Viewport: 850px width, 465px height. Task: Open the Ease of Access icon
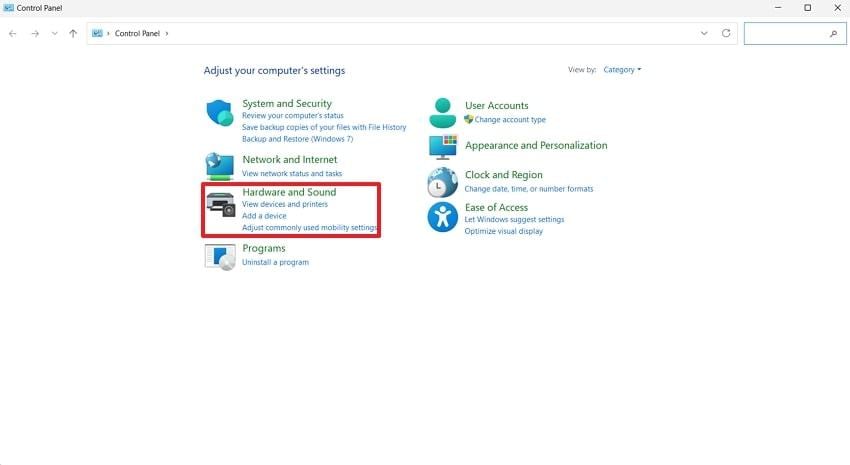coord(442,217)
